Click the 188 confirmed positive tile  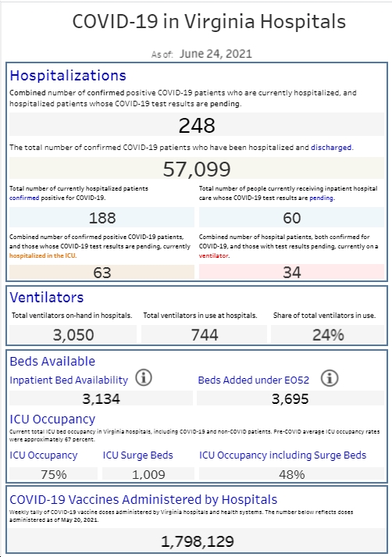coord(102,217)
